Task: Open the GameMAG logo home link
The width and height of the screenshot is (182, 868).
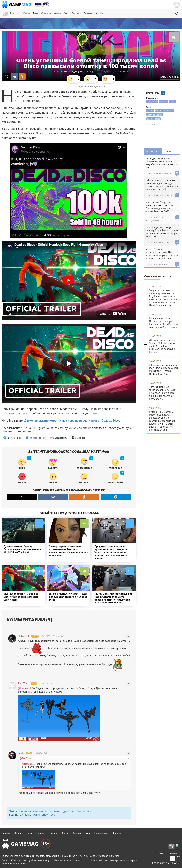Action: [x=17, y=5]
